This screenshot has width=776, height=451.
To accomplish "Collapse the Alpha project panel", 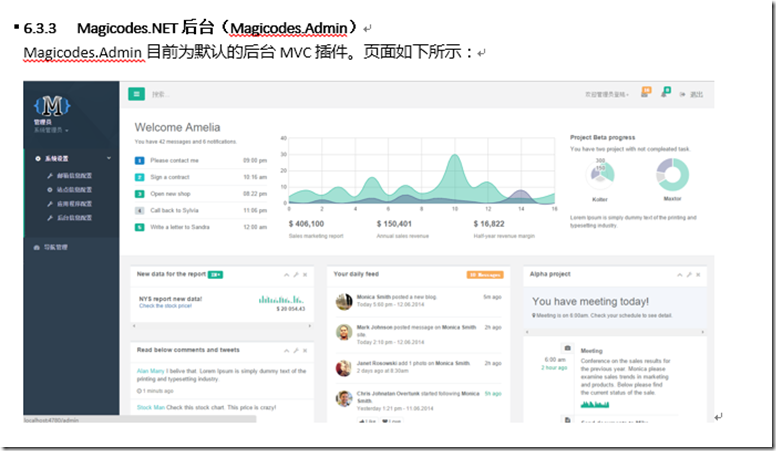I will coord(679,275).
